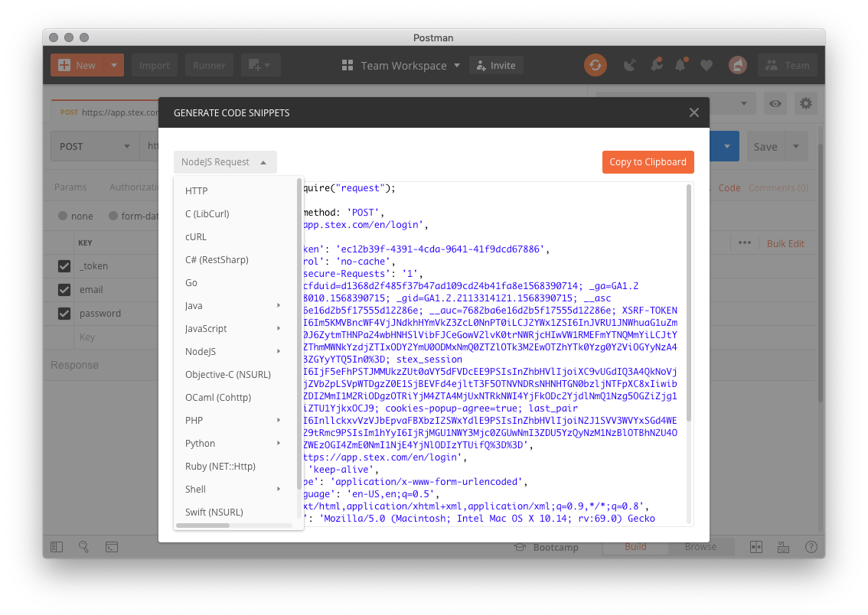This screenshot has height=615, width=868.
Task: Toggle the sidebar icon in status bar
Action: (57, 547)
